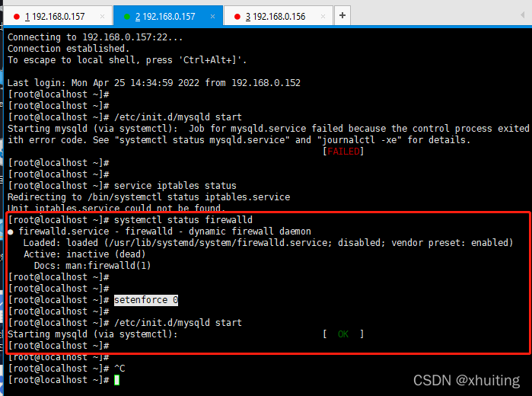Click the tab scroll left arrow
Screen dimensions: 532x396
click(523, 15)
